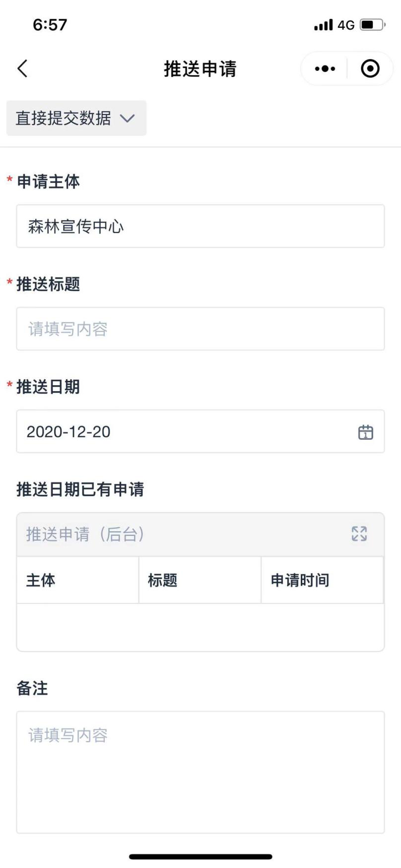Tap the empty table row area
401x868 pixels.
(x=200, y=627)
